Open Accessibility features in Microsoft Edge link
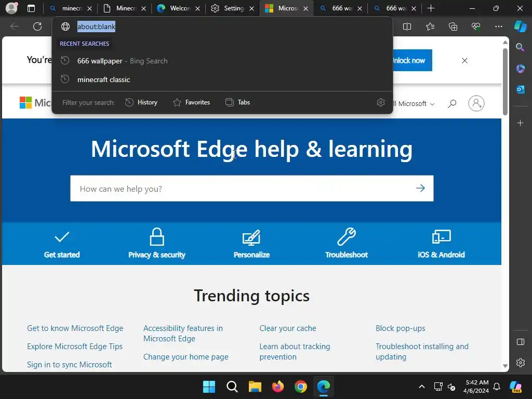Screen dimensions: 532x399 coord(183,333)
